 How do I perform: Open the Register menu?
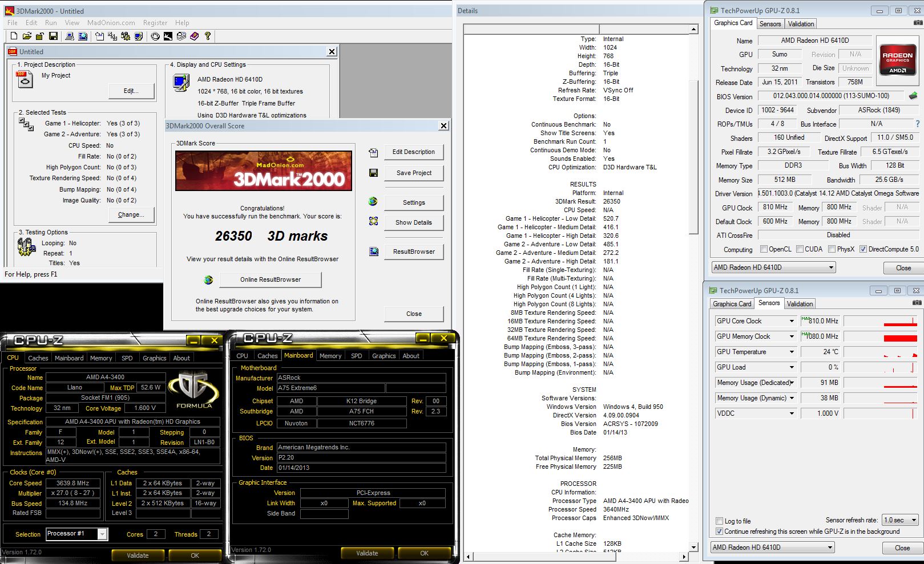point(155,23)
